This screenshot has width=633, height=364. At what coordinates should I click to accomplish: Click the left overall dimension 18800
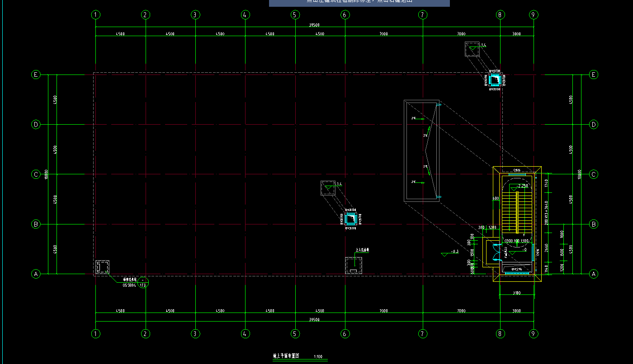(47, 174)
